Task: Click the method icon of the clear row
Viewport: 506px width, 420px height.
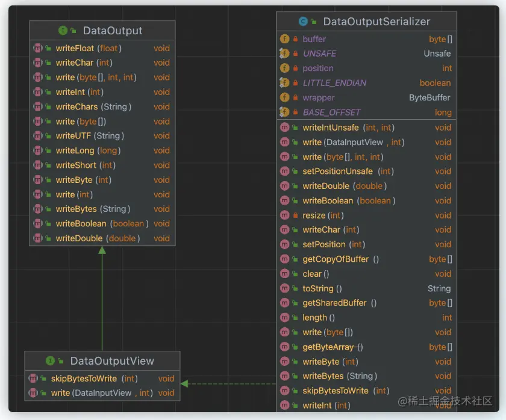Action: pos(284,274)
